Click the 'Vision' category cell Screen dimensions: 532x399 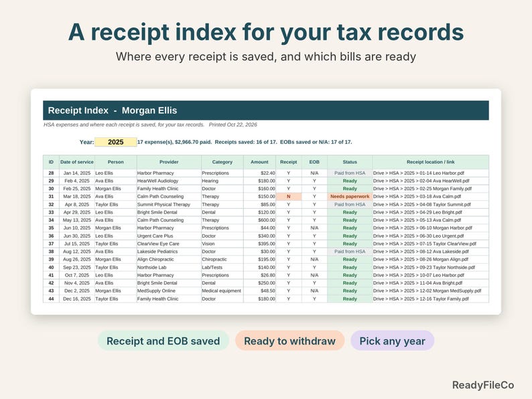coord(222,244)
